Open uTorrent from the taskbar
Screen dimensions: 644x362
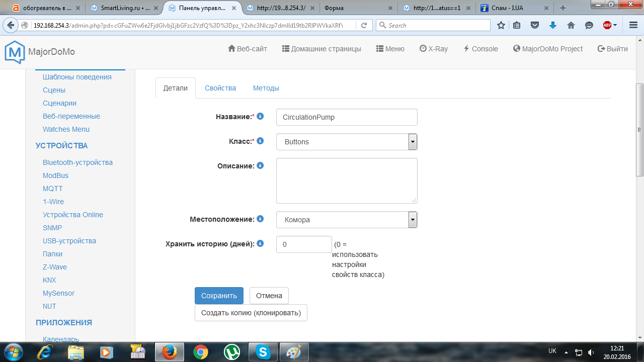(231, 352)
